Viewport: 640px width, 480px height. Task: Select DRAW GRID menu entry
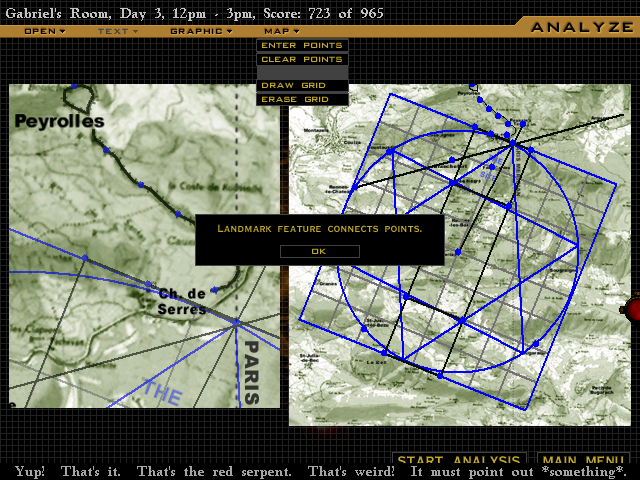302,85
